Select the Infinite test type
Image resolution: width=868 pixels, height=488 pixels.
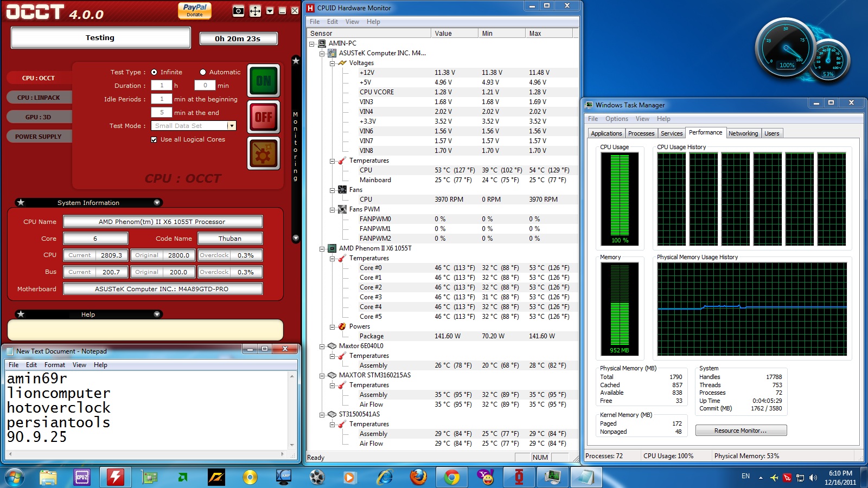(154, 72)
